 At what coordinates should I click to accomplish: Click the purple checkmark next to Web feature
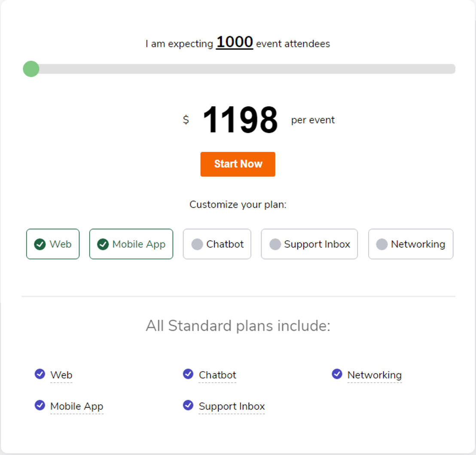[40, 374]
